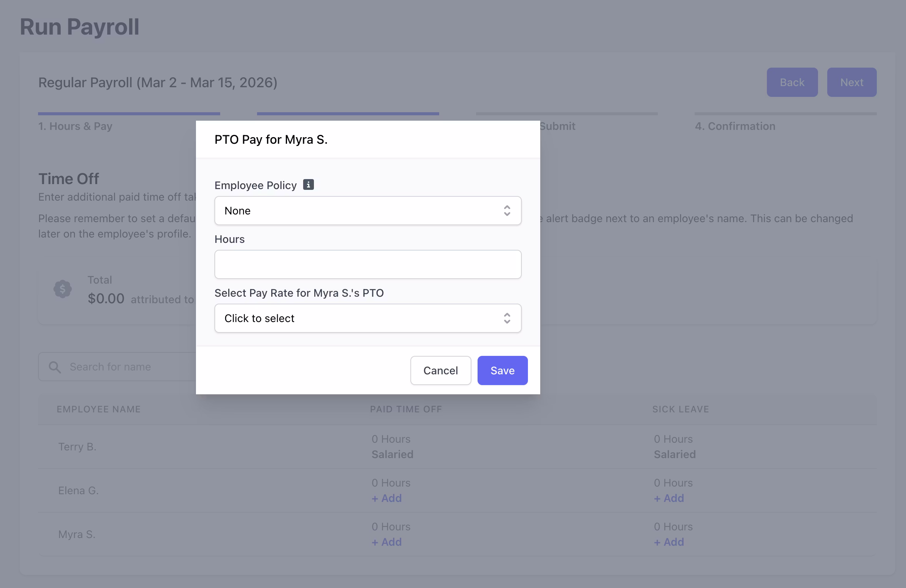This screenshot has width=906, height=588.
Task: Click the Next button
Action: coord(851,82)
